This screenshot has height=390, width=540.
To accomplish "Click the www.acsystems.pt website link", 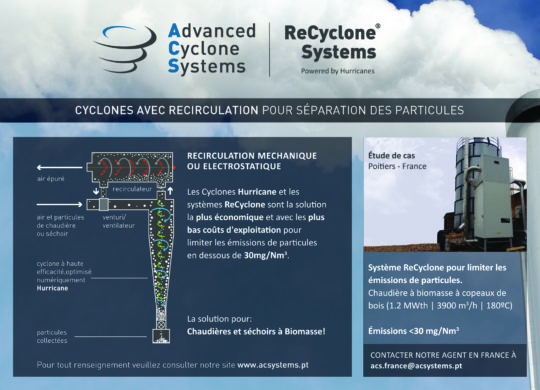I will click(x=273, y=365).
